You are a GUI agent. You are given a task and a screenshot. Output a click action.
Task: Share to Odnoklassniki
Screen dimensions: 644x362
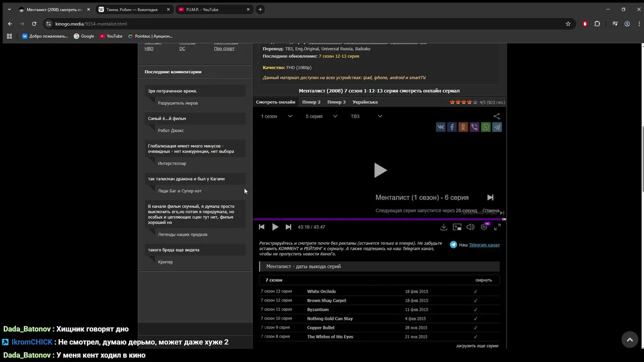[463, 127]
